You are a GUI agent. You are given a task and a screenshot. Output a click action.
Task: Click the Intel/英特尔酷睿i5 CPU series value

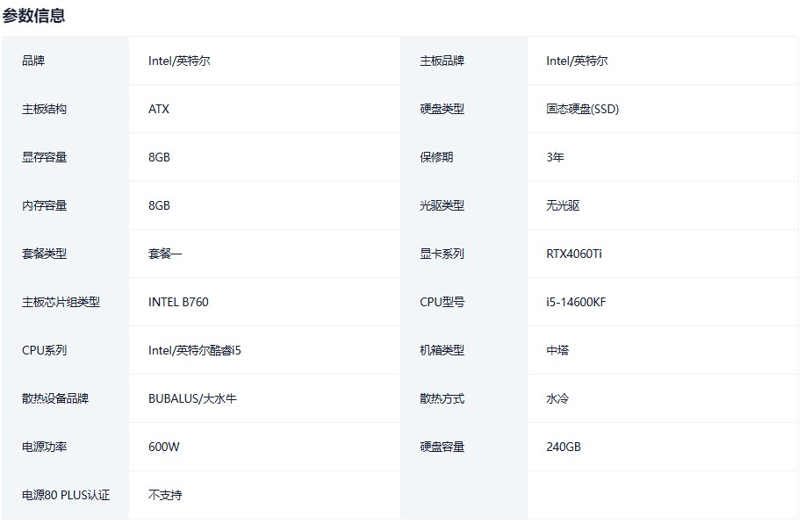coord(194,350)
